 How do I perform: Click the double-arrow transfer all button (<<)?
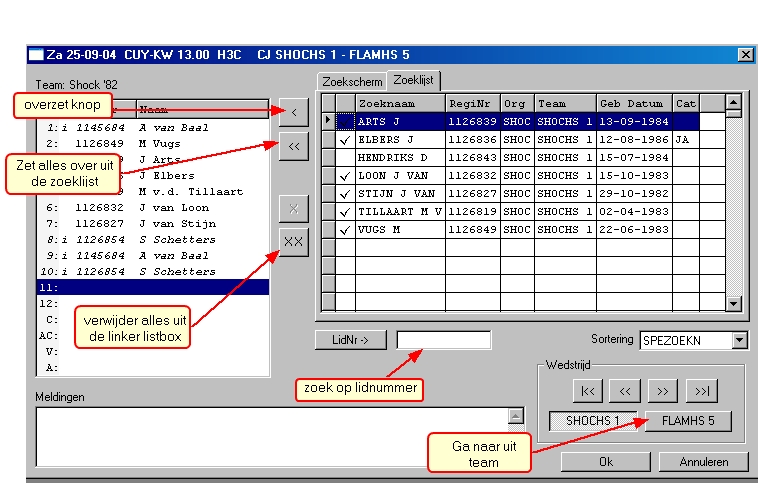click(x=293, y=147)
